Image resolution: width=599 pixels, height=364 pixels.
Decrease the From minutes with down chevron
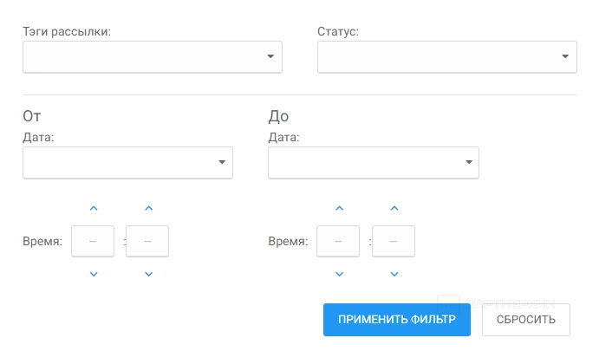pos(148,274)
